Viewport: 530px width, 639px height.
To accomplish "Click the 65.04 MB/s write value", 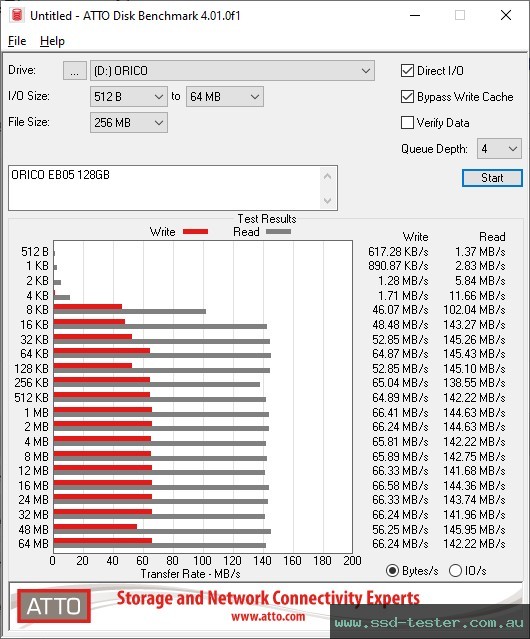I will pos(400,383).
